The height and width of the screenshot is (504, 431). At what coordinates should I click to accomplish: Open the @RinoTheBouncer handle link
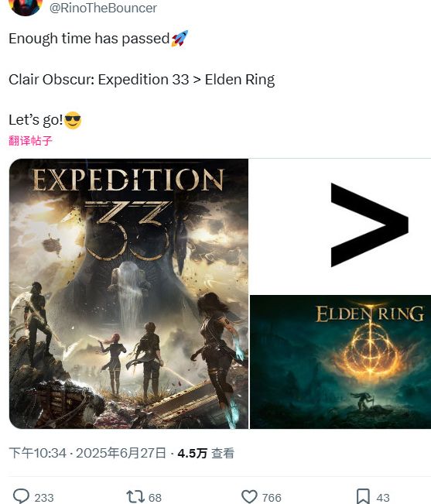(x=103, y=8)
